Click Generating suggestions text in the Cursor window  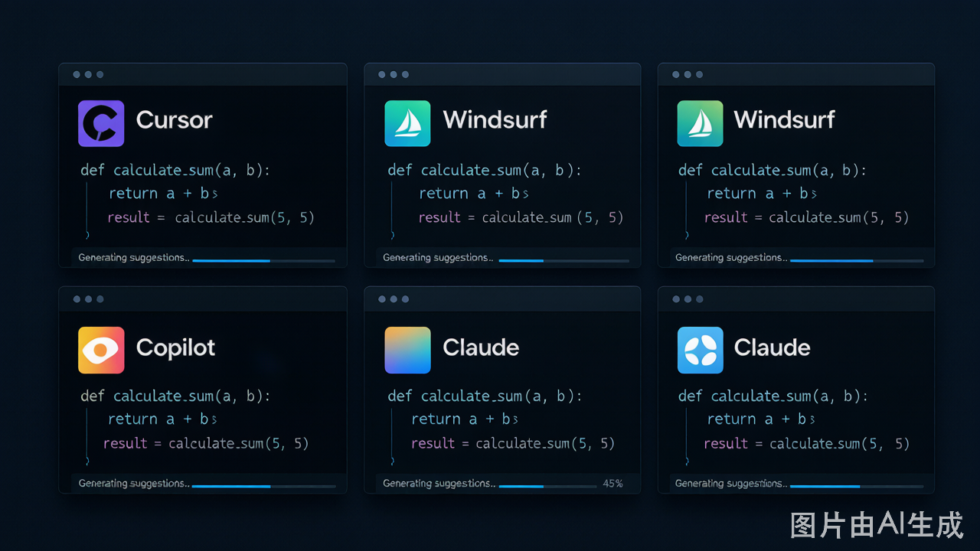[134, 258]
